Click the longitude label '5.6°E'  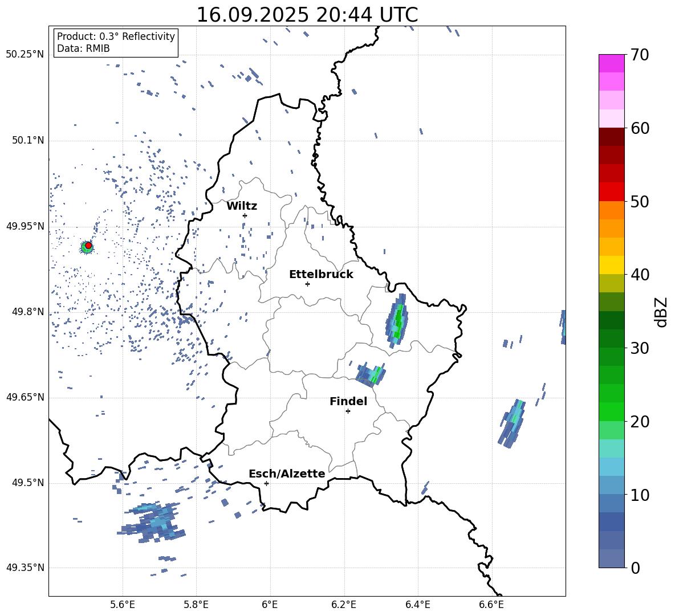(x=123, y=605)
